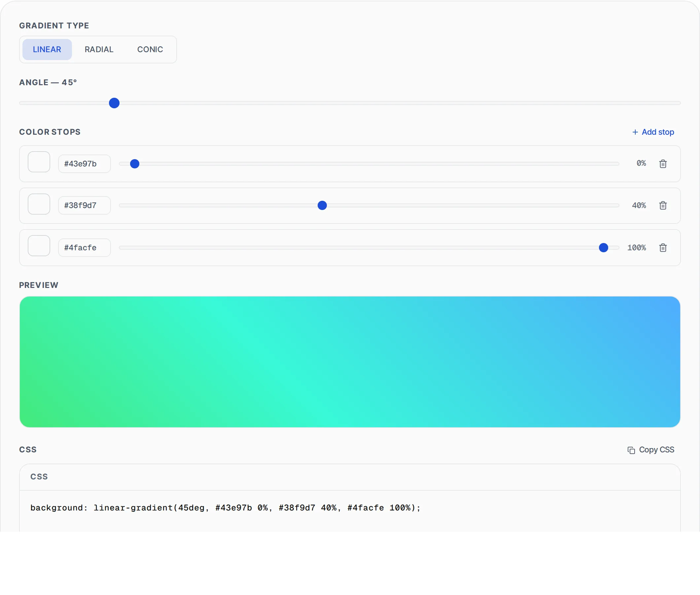Add a new color stop
Image resolution: width=700 pixels, height=595 pixels.
653,132
